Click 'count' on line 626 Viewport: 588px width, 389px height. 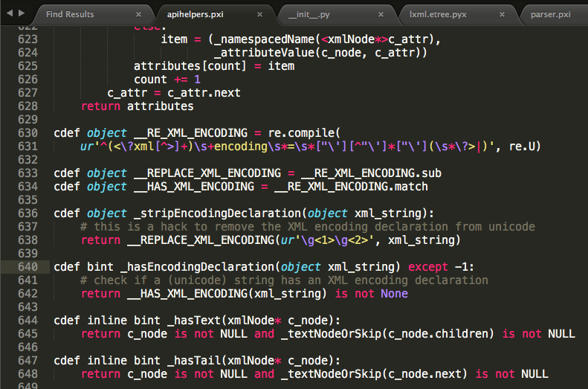[x=150, y=80]
